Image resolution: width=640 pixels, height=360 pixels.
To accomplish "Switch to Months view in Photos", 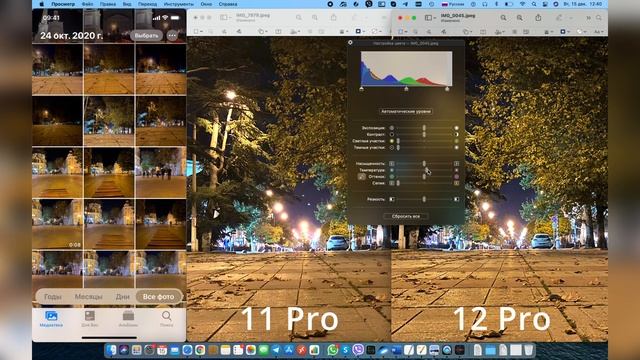I will 89,297.
